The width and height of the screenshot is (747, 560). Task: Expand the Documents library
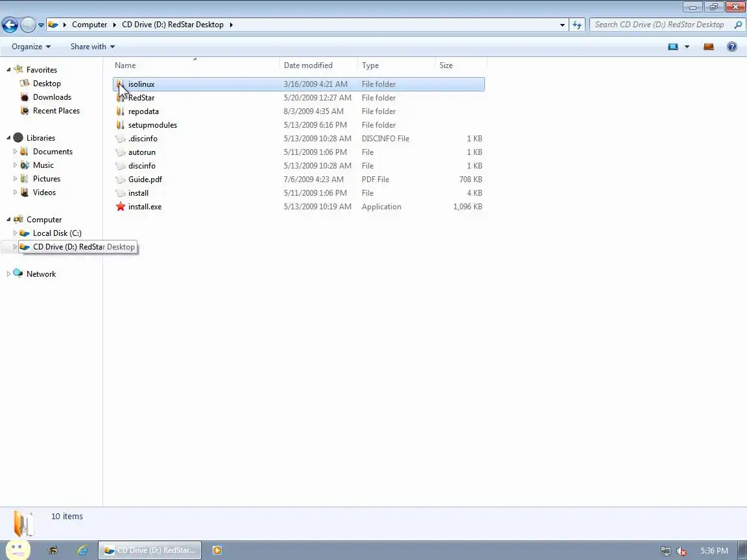click(x=15, y=152)
